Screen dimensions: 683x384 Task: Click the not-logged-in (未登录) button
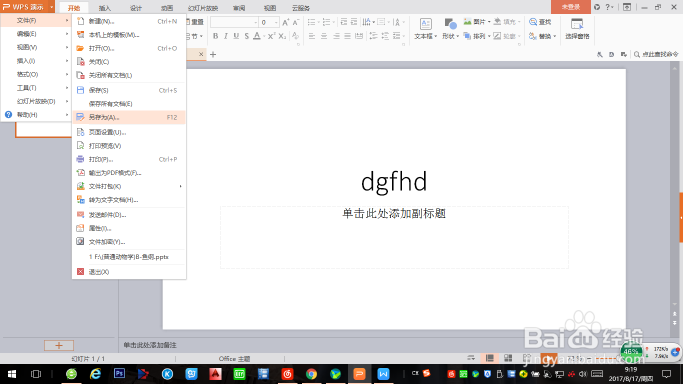click(x=571, y=7)
